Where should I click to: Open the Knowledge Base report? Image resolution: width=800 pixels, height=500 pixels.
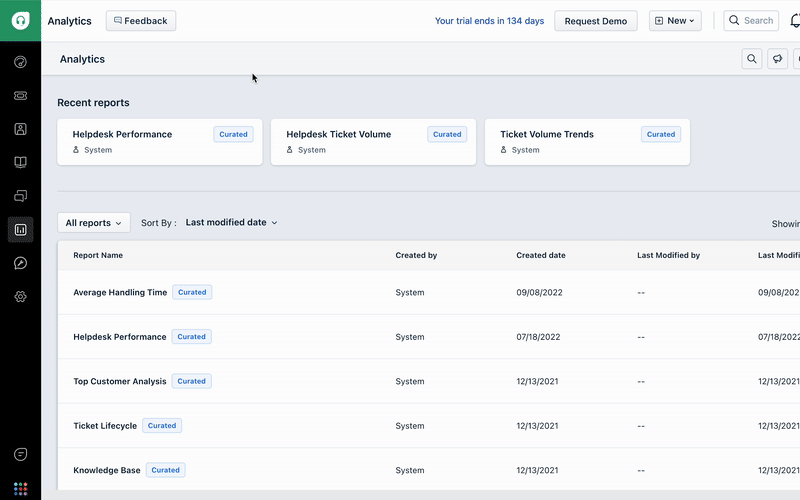107,470
